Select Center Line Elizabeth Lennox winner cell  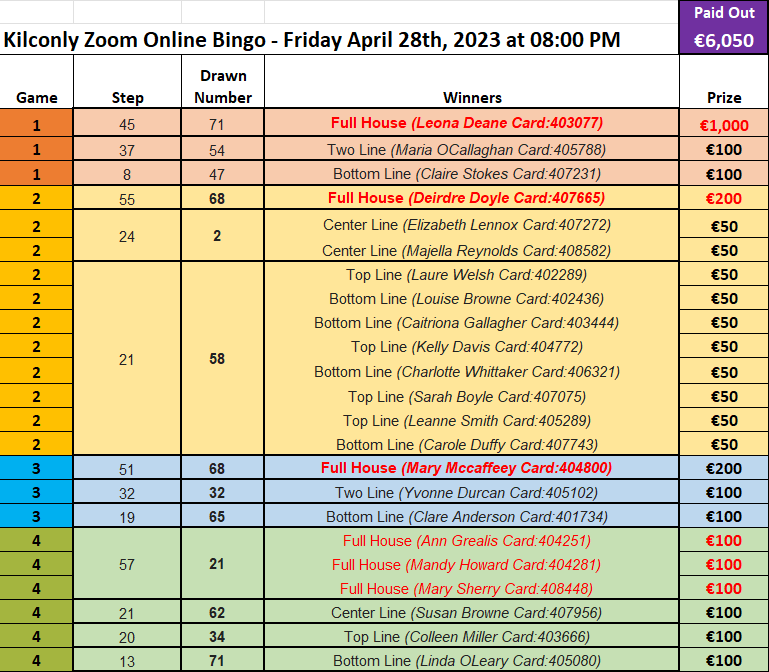pyautogui.click(x=472, y=225)
